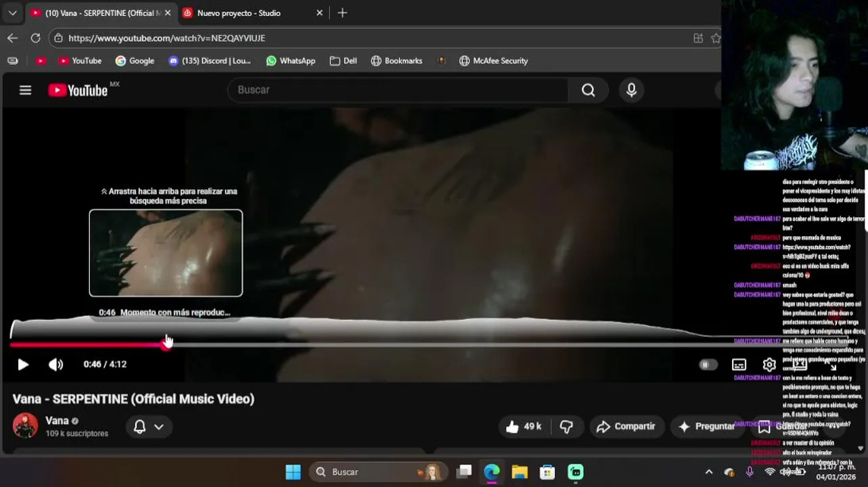This screenshot has width=868, height=487.
Task: Open the Google bookmark in favorites bar
Action: (x=135, y=61)
